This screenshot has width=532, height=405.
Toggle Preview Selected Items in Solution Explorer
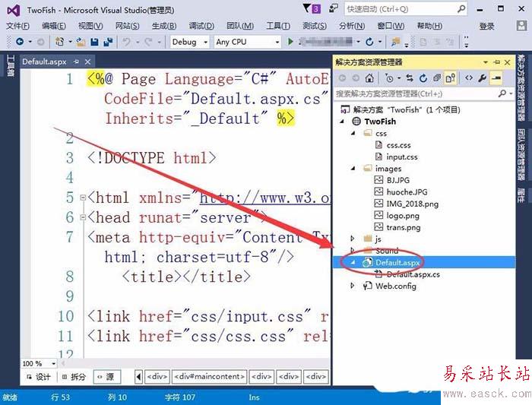[x=496, y=78]
